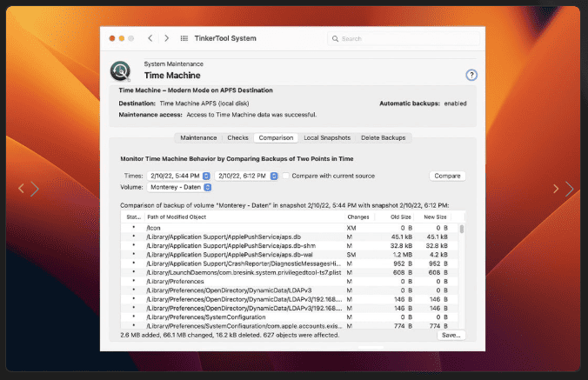Screen dimensions: 588x380
Task: Select the aps.db-shm row
Action: coord(290,246)
